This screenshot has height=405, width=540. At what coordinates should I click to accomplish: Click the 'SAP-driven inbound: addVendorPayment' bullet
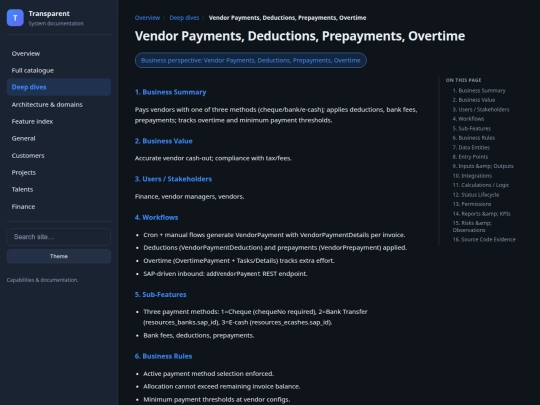tap(225, 273)
